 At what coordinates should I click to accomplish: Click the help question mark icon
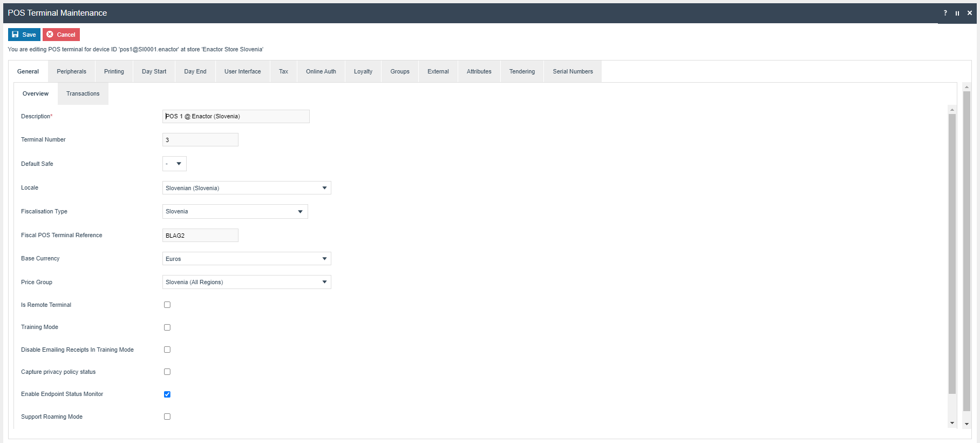pos(945,13)
